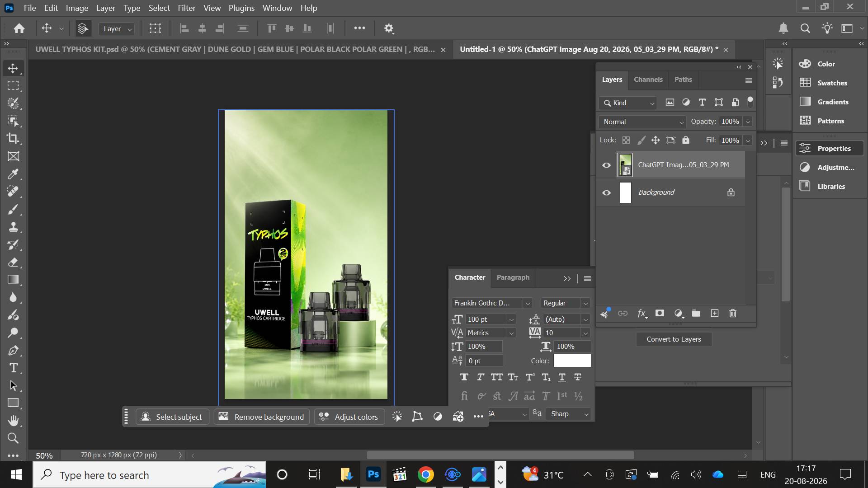Select the Eyedropper tool
The width and height of the screenshot is (868, 488).
coord(13,174)
